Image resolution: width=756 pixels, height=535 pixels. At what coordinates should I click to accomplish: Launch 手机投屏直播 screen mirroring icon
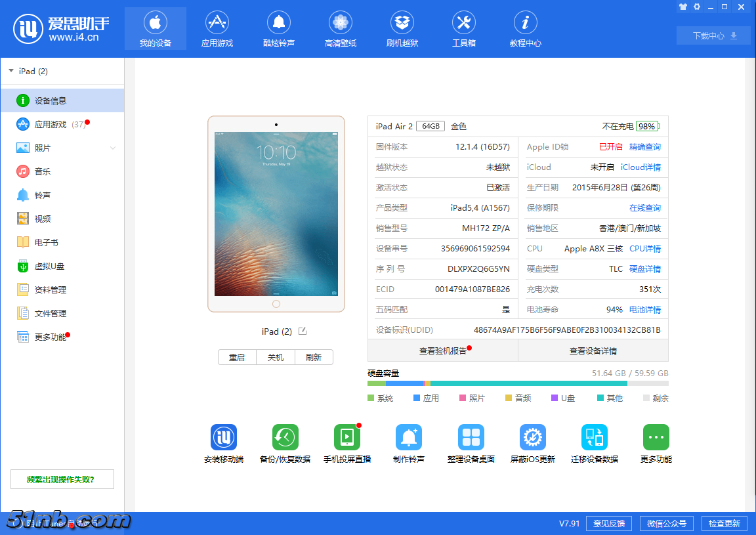(347, 437)
